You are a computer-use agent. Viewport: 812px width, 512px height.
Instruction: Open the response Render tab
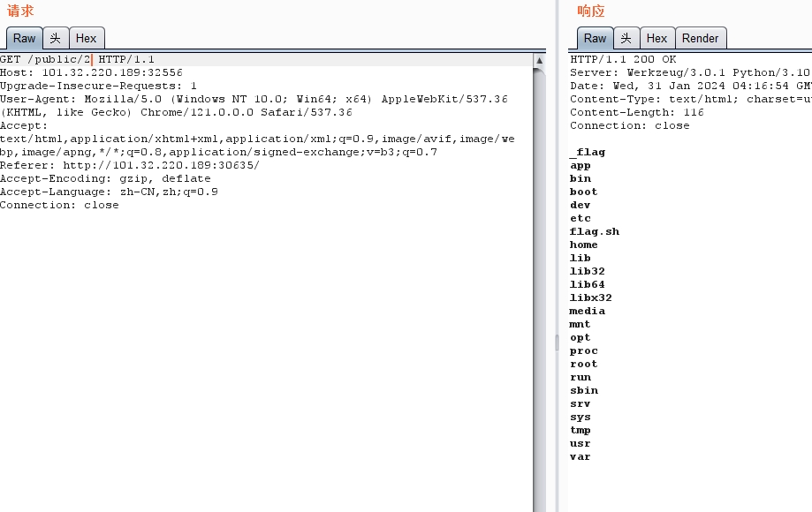(x=700, y=38)
